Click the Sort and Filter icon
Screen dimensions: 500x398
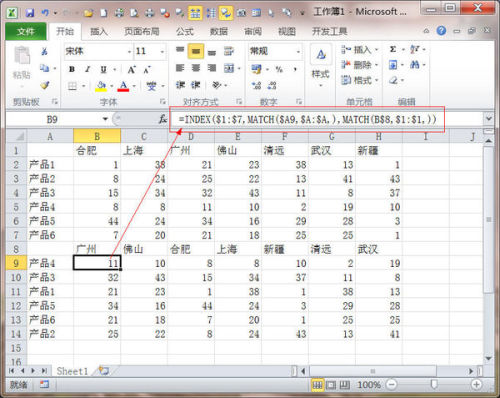tap(415, 49)
